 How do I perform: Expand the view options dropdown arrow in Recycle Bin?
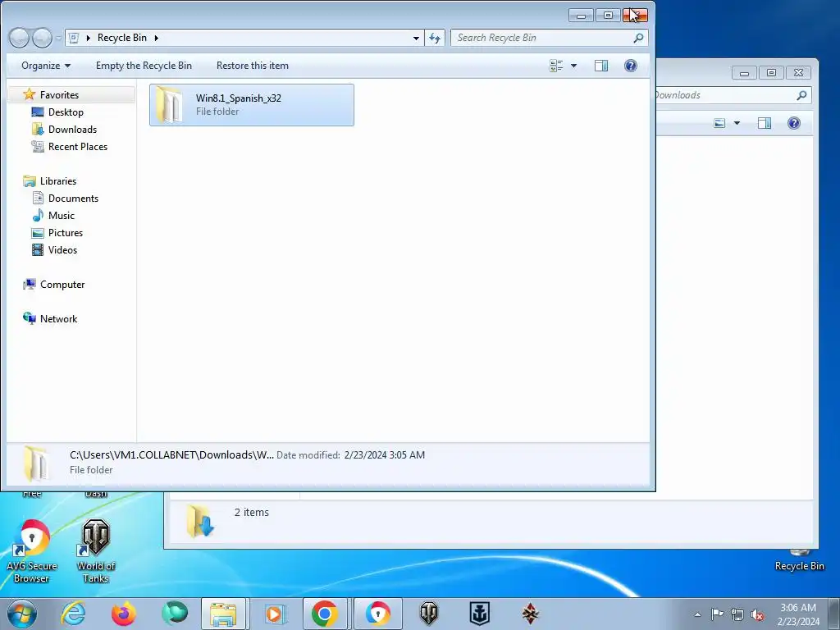point(573,66)
